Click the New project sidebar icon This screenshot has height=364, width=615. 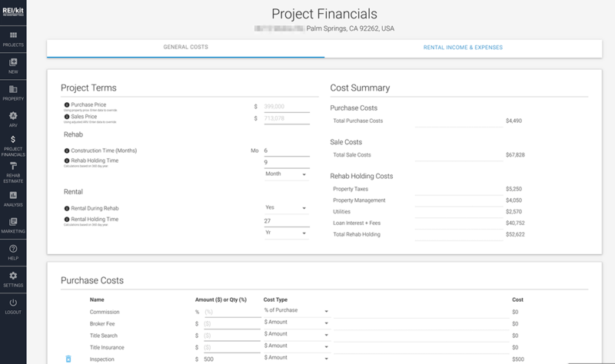pos(13,65)
